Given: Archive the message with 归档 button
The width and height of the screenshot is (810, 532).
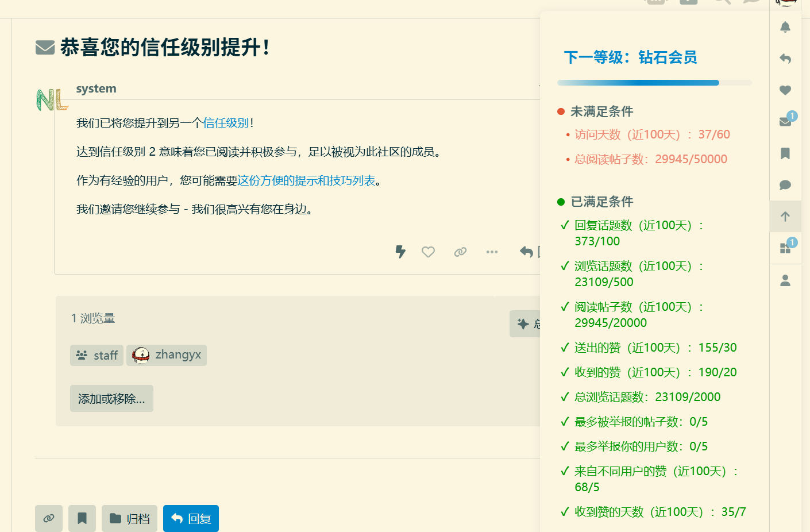Looking at the screenshot, I should pos(129,518).
